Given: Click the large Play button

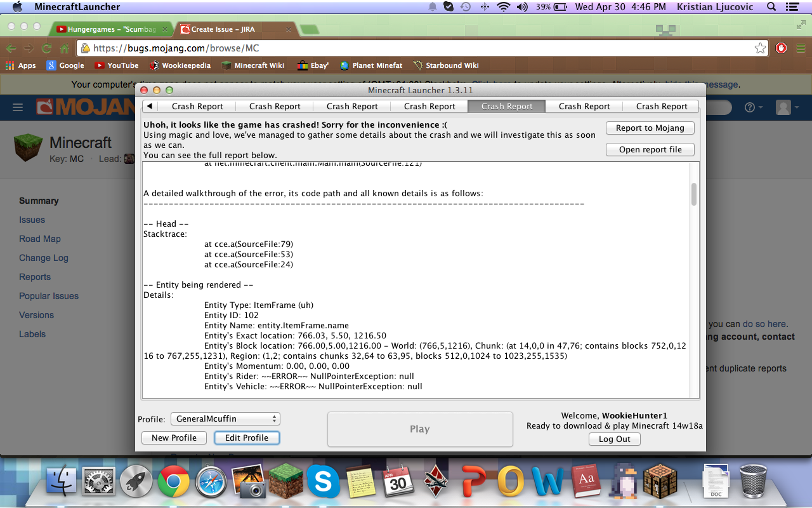Looking at the screenshot, I should click(x=420, y=429).
